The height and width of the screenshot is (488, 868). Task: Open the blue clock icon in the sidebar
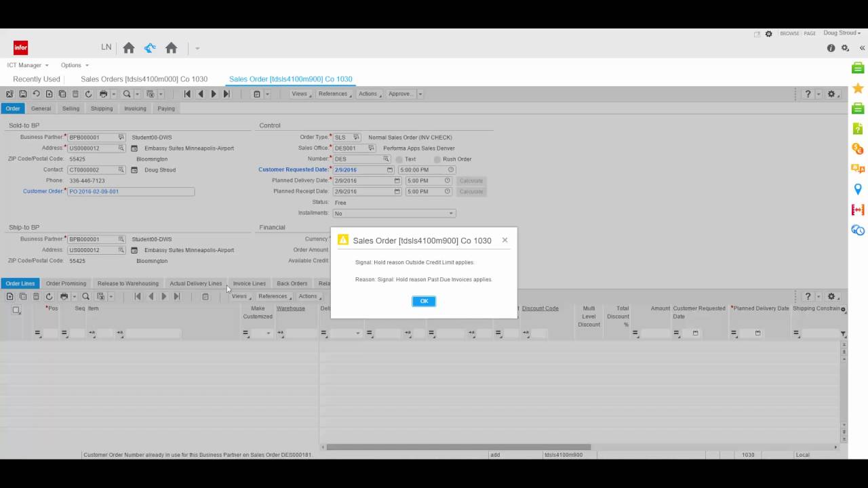point(858,230)
